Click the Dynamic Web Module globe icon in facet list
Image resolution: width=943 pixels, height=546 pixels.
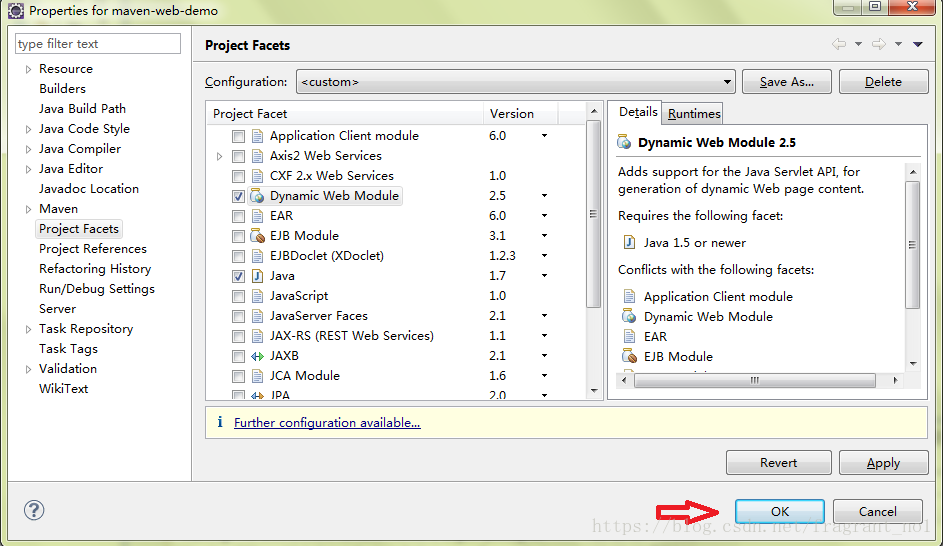[257, 196]
